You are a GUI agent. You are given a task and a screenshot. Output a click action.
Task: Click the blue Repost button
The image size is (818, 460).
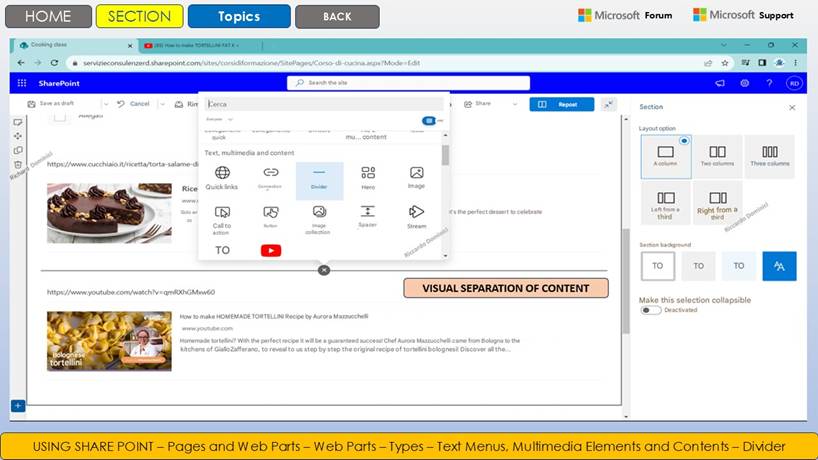pos(561,104)
